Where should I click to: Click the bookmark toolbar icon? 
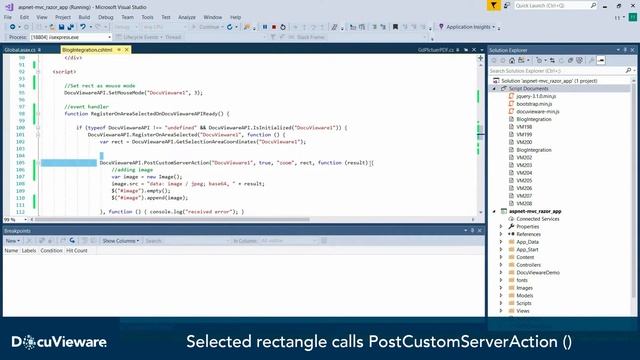click(x=395, y=27)
